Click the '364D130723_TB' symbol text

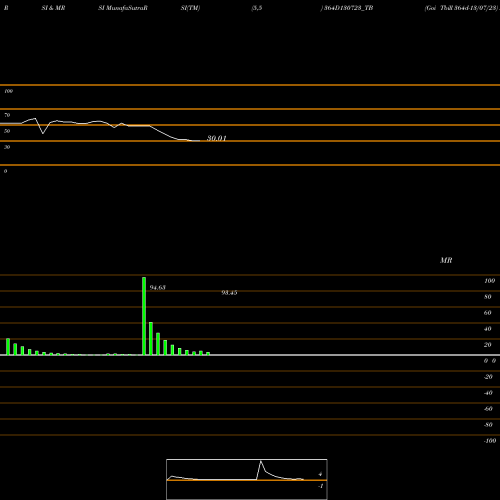pos(349,8)
